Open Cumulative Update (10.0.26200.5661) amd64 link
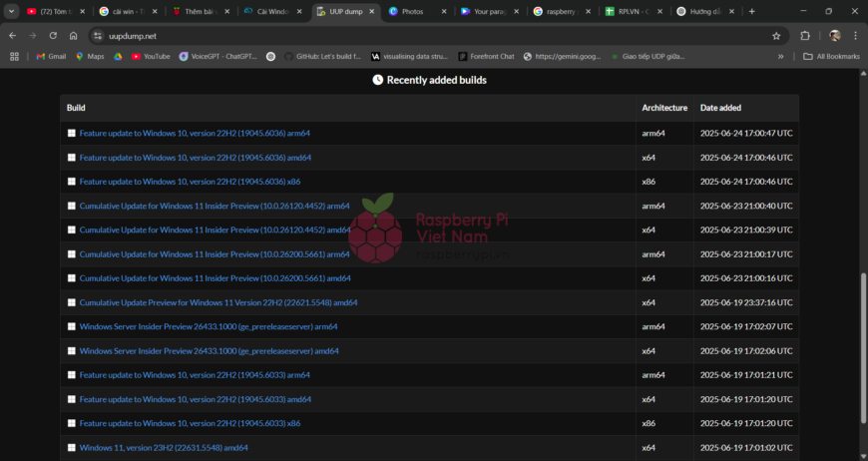Viewport: 868px width, 461px height. 215,278
